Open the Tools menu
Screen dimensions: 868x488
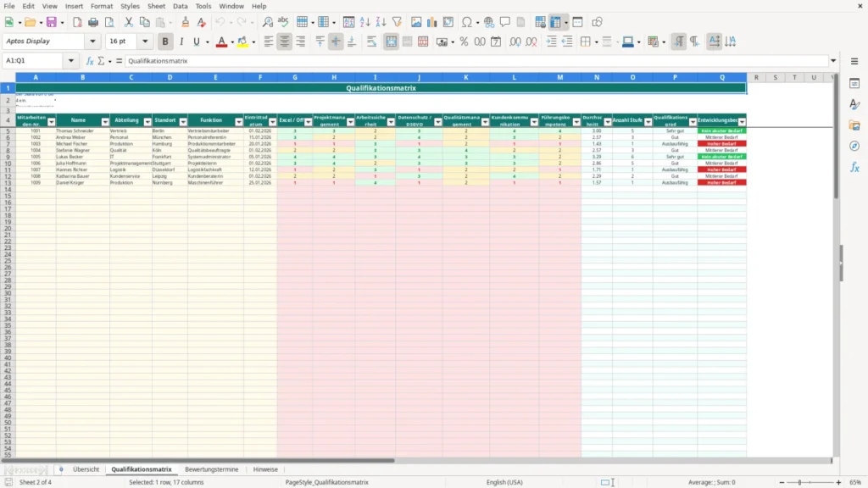pos(203,6)
